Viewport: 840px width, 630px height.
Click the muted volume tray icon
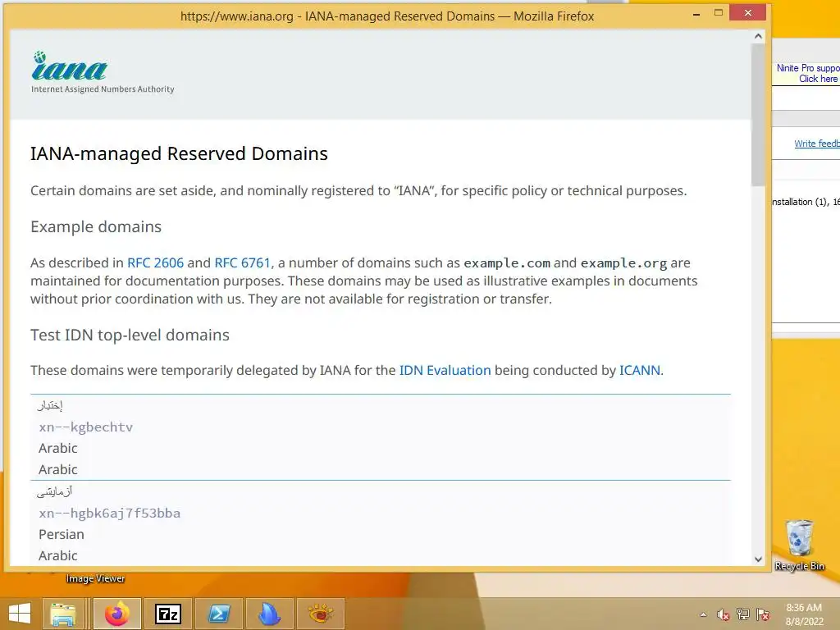(x=723, y=614)
